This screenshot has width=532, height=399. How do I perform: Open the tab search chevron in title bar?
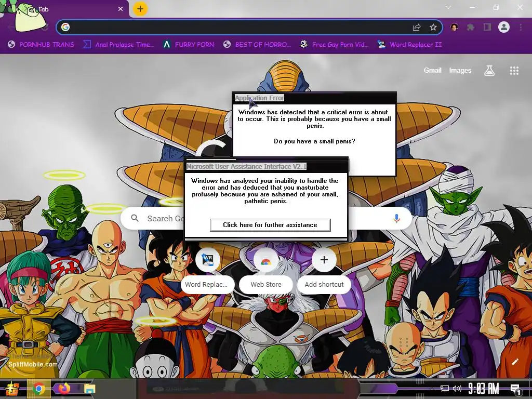[x=448, y=7]
